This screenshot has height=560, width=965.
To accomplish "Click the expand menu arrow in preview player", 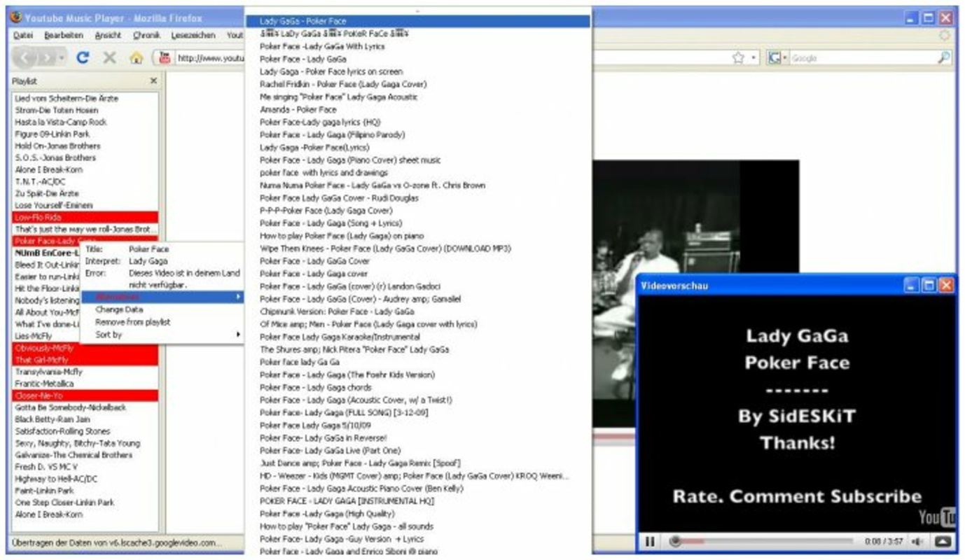I will point(943,541).
